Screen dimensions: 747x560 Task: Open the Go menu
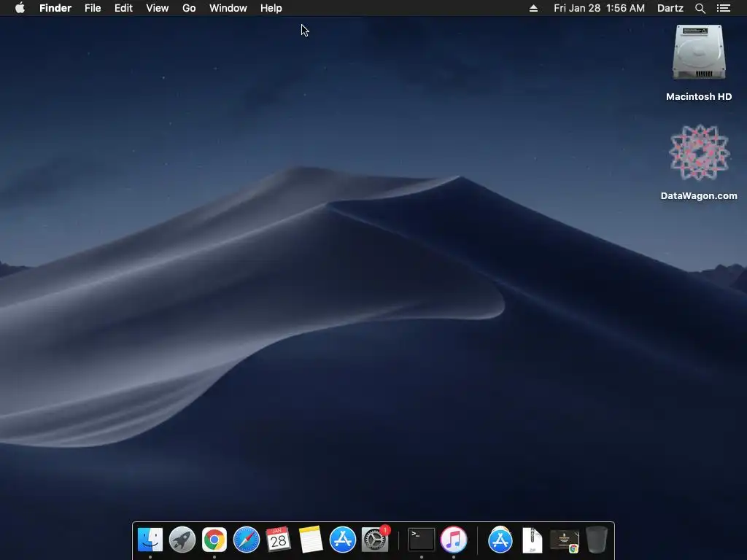189,8
